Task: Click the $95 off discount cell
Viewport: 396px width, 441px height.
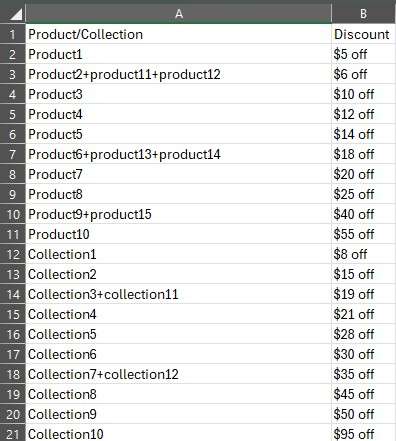Action: click(364, 433)
